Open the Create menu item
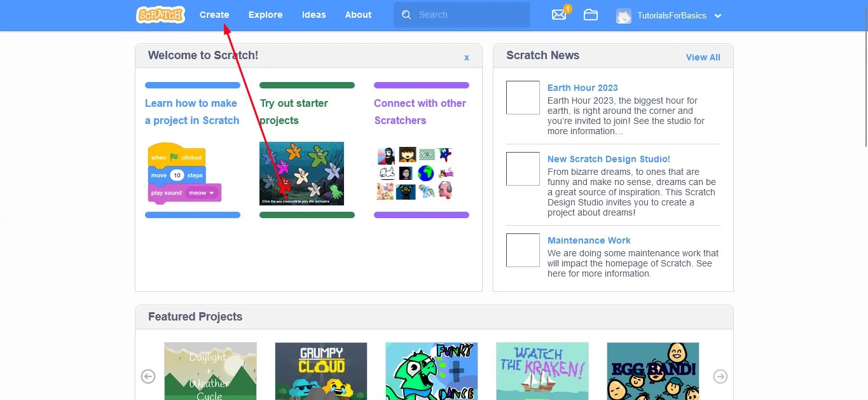Screen dimensions: 868x400 pos(214,15)
